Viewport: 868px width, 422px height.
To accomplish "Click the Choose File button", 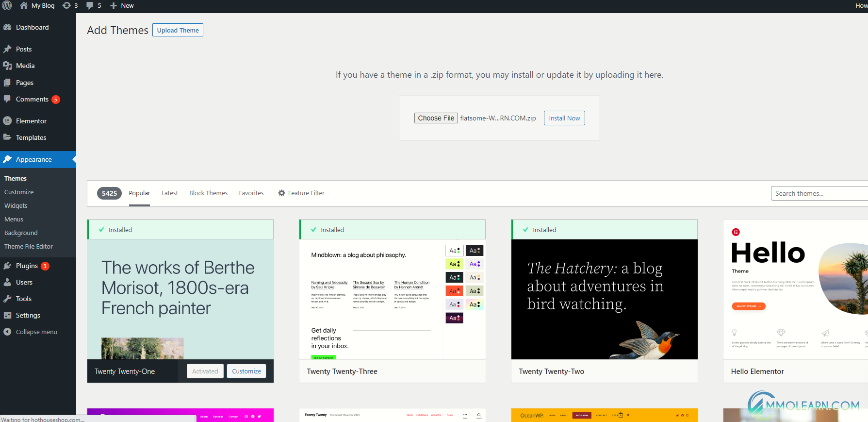I will coord(436,118).
